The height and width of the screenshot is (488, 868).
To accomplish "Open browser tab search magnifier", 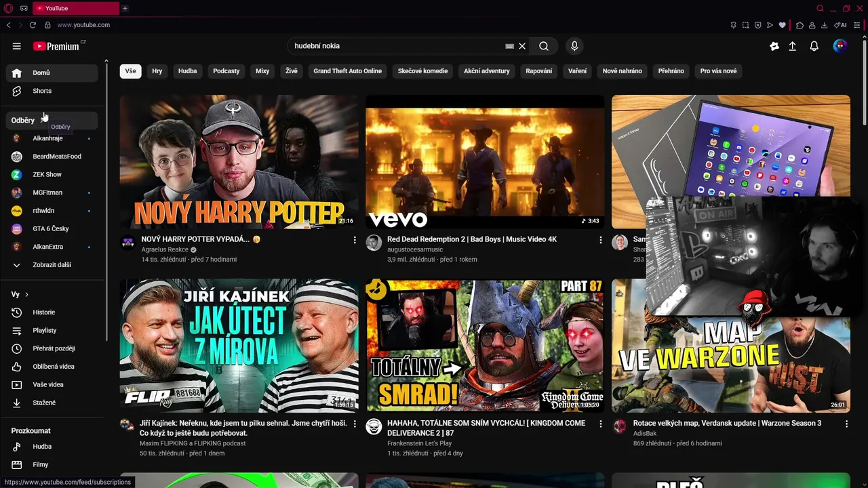I will 820,8.
